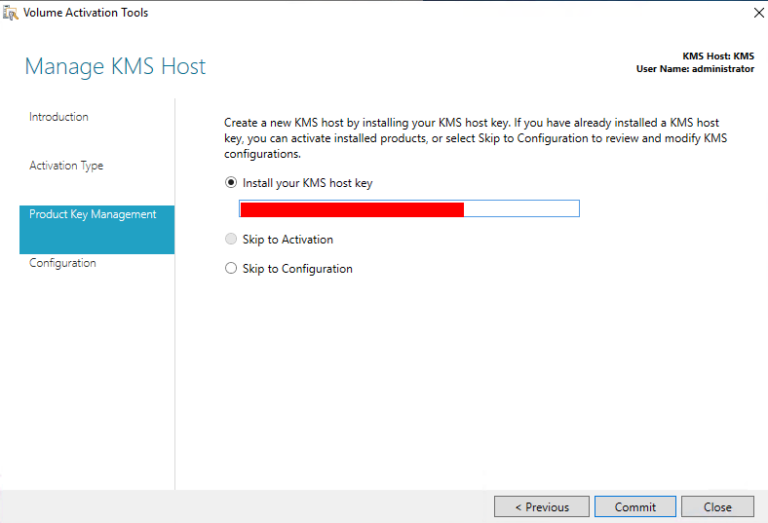
Task: Click the 'Create a new KMS host' description
Action: click(476, 138)
